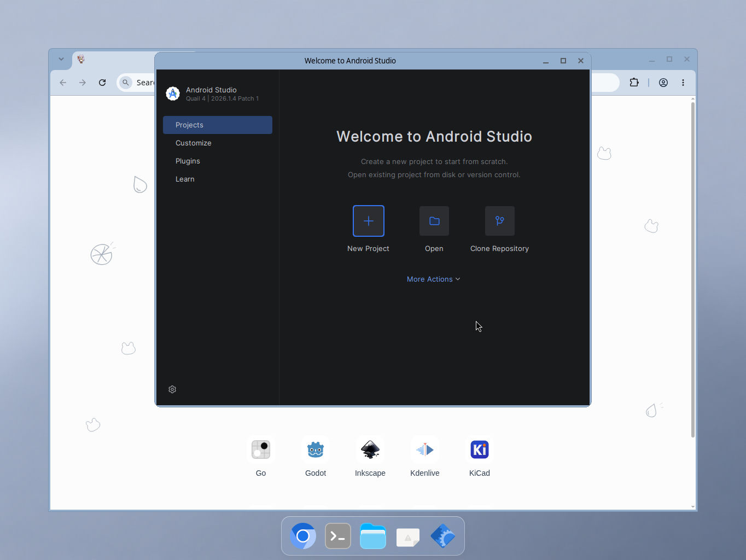Go back in the browser window
This screenshot has width=746, height=560.
tap(63, 83)
